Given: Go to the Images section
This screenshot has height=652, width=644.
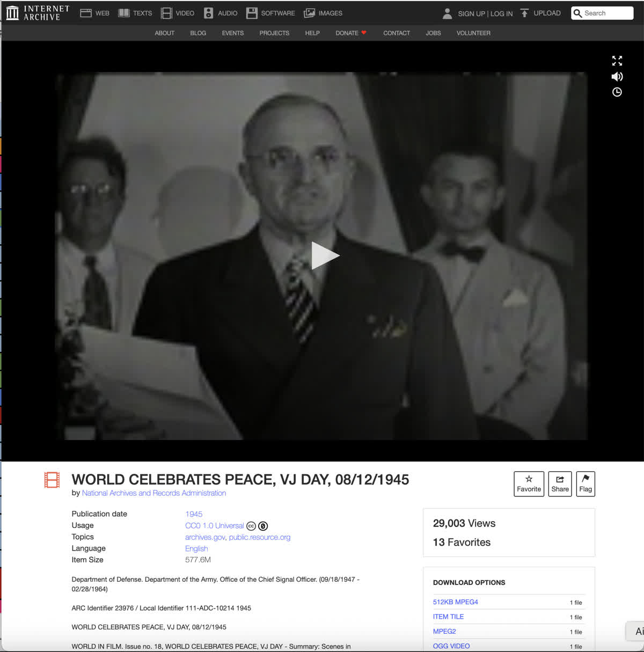Looking at the screenshot, I should click(x=323, y=13).
